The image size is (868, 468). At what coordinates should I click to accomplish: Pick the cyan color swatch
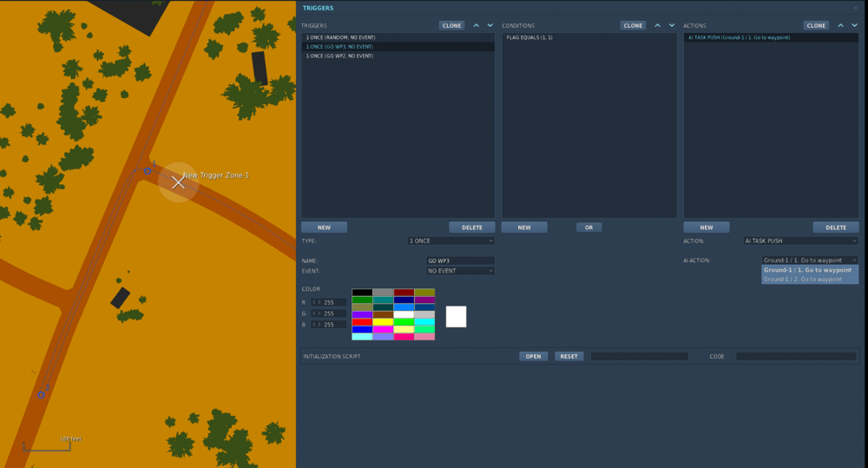tap(424, 322)
